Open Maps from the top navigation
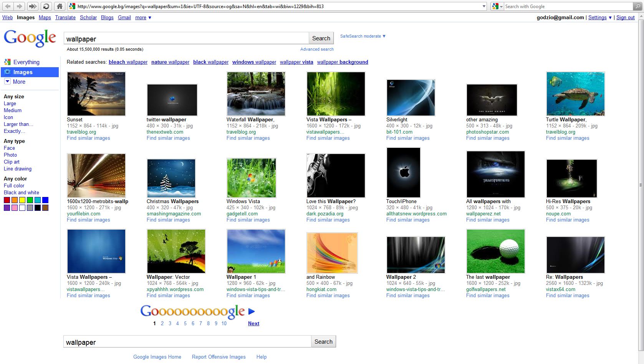This screenshot has height=364, width=644. (45, 18)
